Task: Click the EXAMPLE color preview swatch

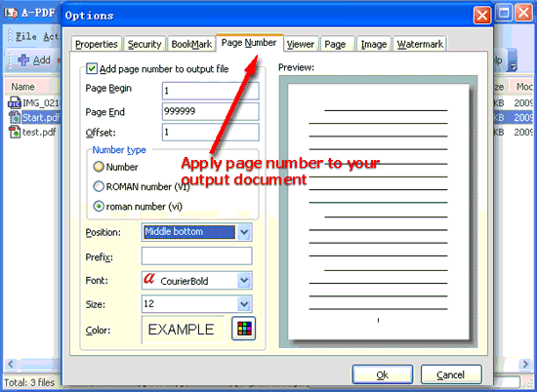Action: tap(183, 330)
